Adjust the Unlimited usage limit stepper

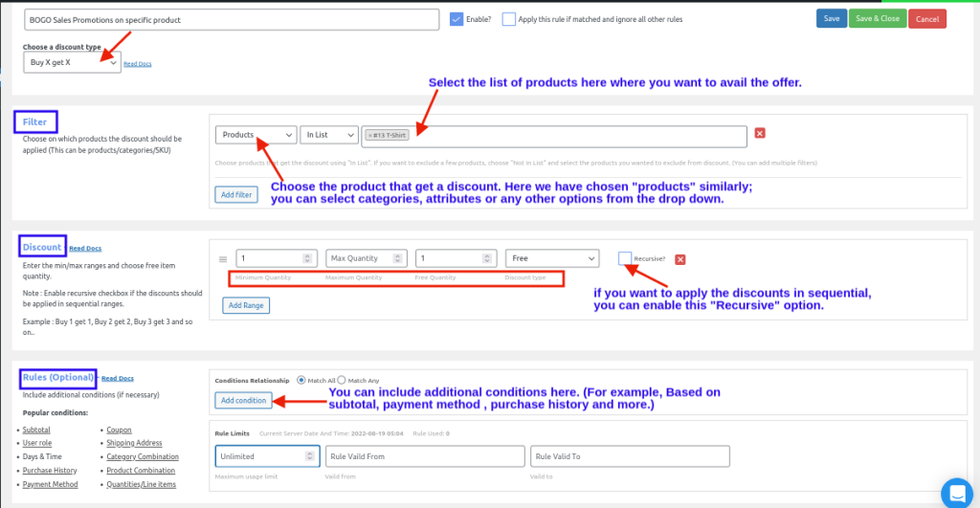(x=309, y=456)
